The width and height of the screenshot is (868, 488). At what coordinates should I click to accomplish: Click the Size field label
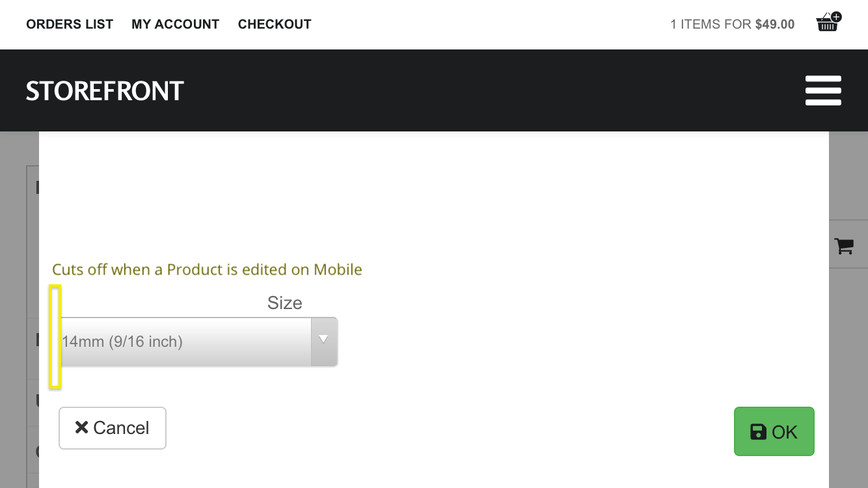click(284, 303)
